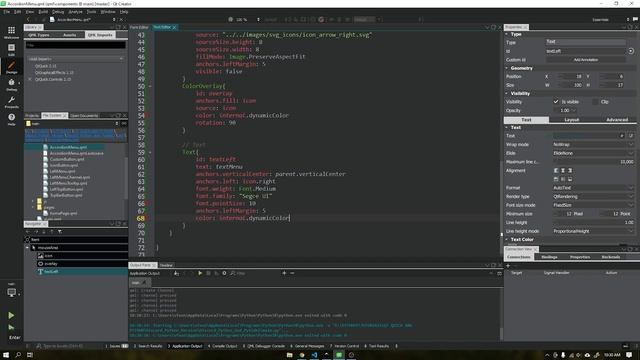Collapse the Visibility section
640x360 pixels.
[507, 93]
